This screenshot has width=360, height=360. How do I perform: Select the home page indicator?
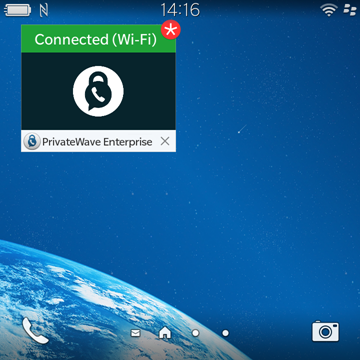(165, 332)
